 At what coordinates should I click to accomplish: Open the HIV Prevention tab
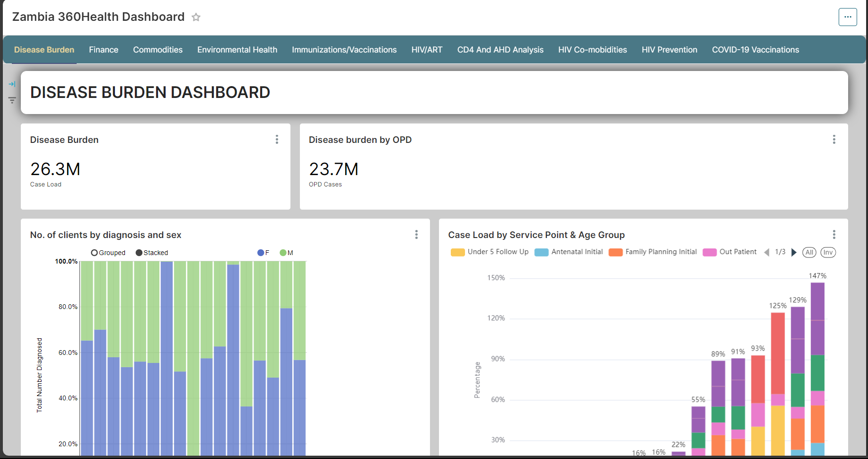click(669, 50)
